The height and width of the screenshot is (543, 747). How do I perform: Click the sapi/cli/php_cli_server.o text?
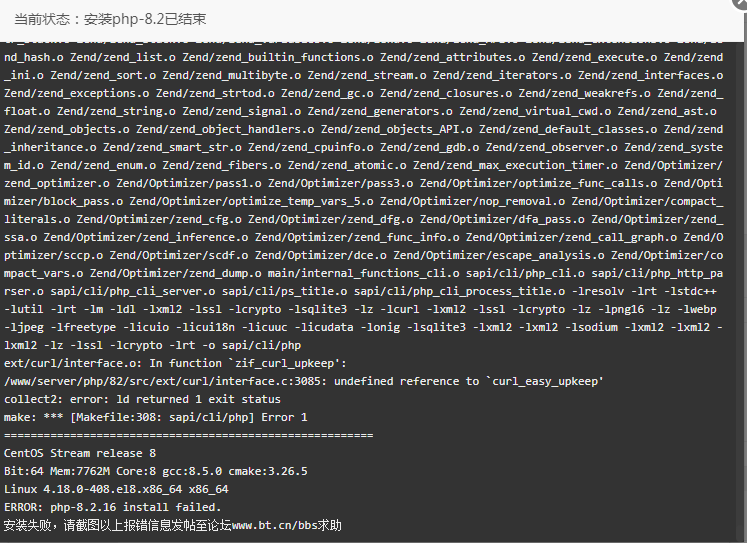pos(133,291)
